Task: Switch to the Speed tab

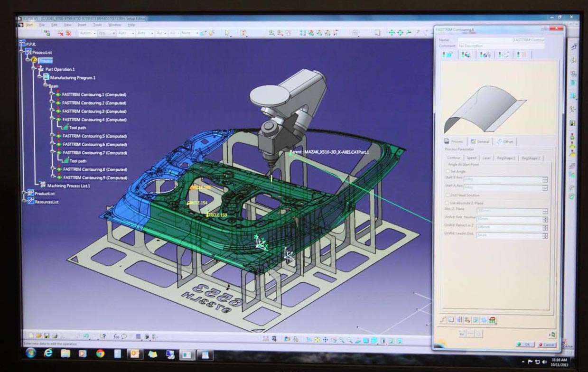Action: (x=471, y=158)
